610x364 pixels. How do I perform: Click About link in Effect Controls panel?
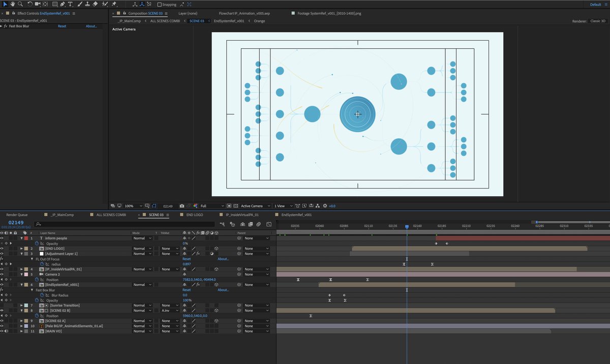coord(91,26)
